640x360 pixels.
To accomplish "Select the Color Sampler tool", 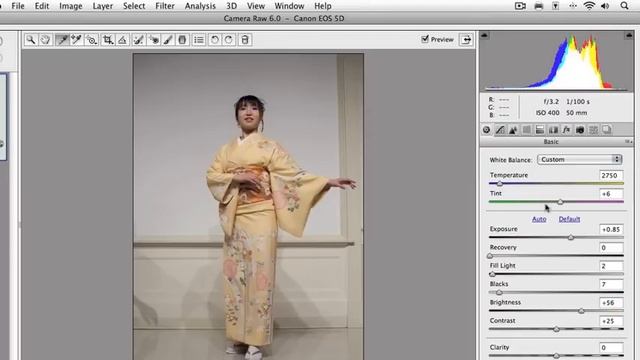I will coord(76,40).
